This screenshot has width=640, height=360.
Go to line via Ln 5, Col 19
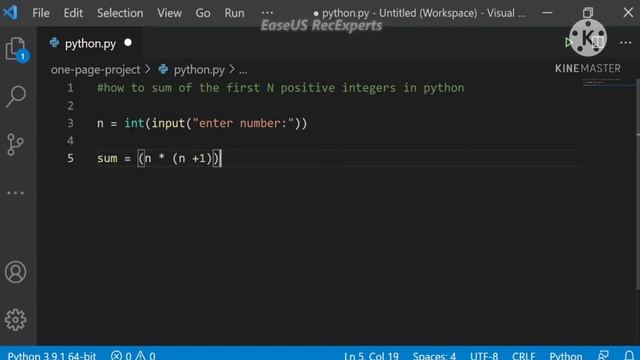(x=371, y=356)
